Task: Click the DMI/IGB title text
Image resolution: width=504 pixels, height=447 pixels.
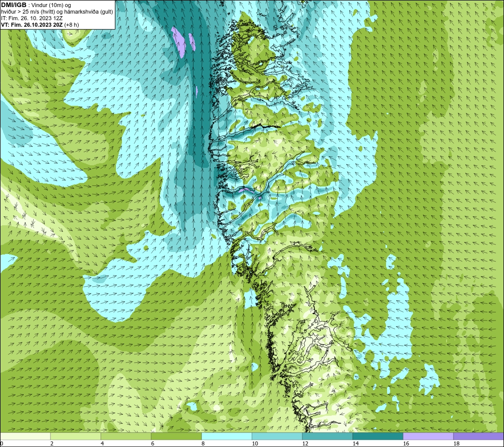Action: coord(14,5)
